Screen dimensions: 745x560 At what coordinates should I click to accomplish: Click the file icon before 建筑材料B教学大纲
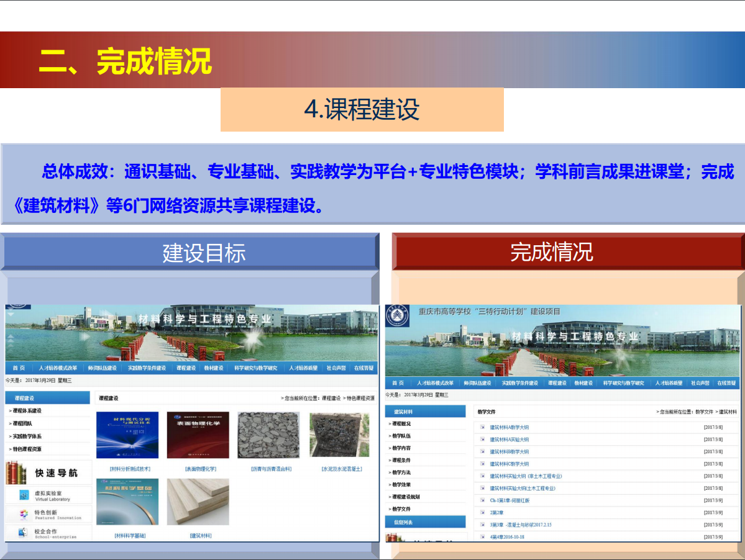(483, 451)
